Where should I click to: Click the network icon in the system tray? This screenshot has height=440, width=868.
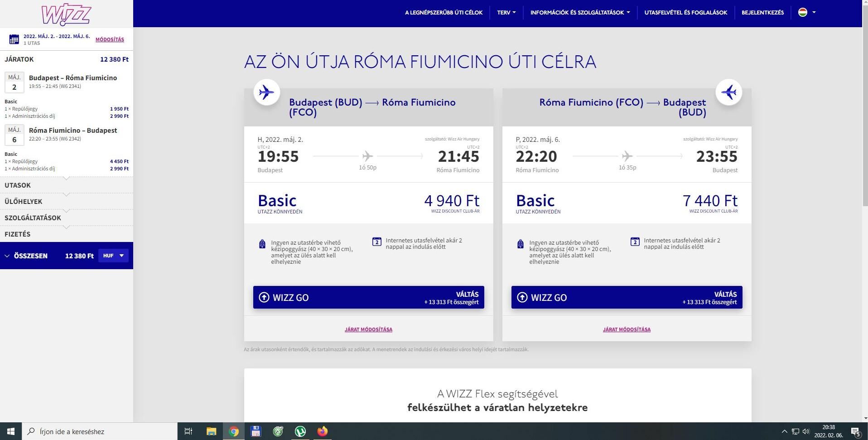tap(795, 431)
